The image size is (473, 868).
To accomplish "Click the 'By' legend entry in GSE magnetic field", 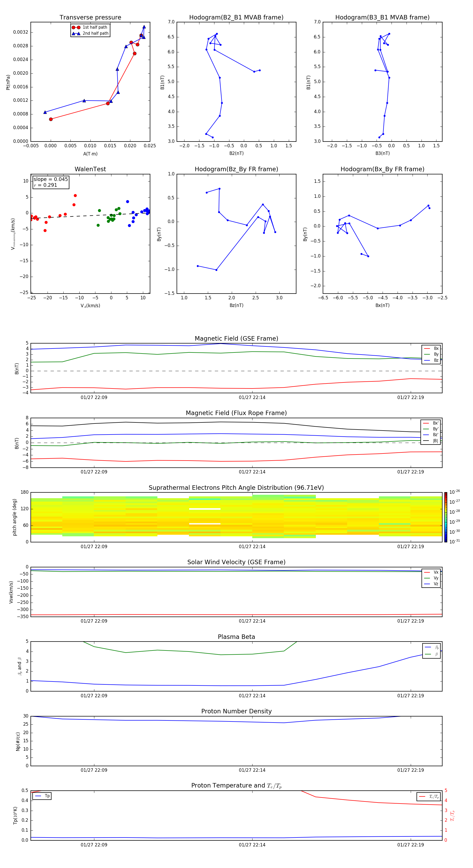I will (431, 354).
